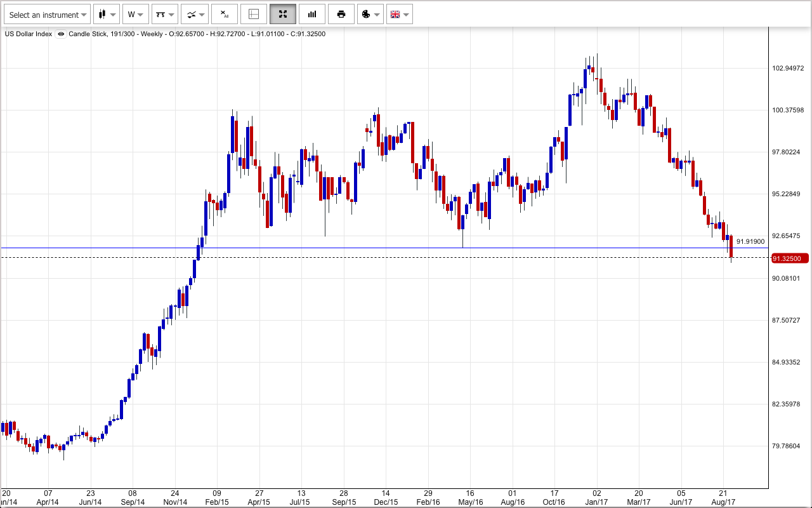Toggle the fullscreen expand button
812x508 pixels.
283,15
